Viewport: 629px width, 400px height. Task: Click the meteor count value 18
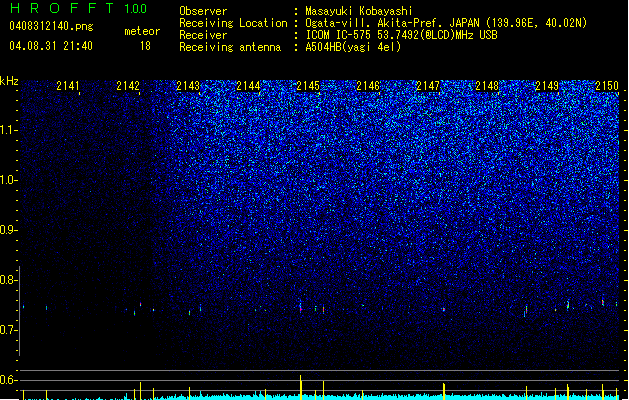tap(145, 46)
